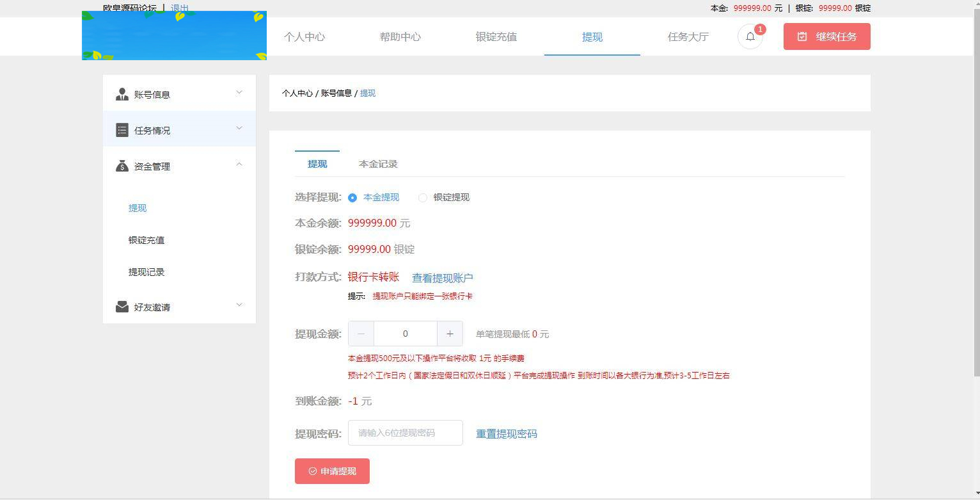Click the 重置提现密码 link
The height and width of the screenshot is (500, 980).
[x=506, y=433]
